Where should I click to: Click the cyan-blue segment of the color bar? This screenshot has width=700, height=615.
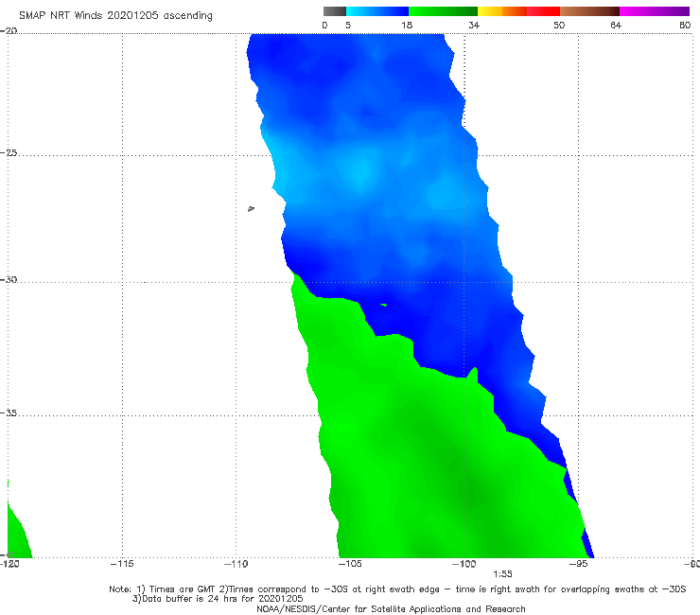point(377,11)
